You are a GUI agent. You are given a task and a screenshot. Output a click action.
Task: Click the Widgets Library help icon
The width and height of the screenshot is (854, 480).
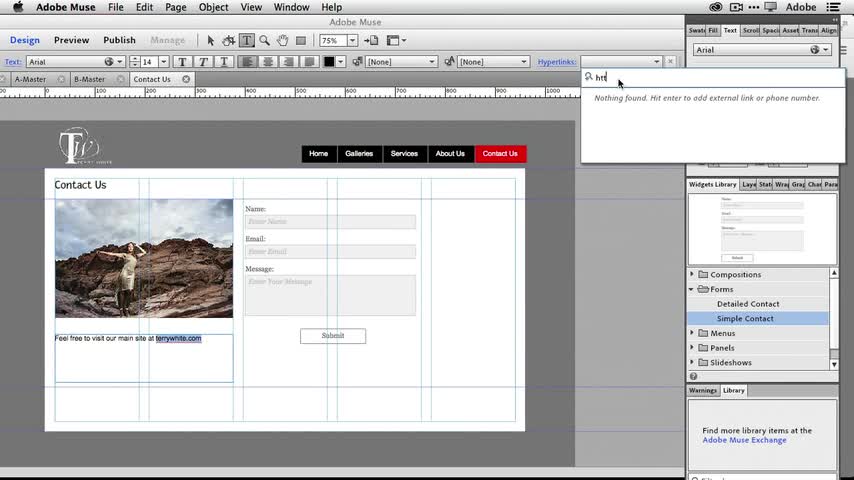pos(693,376)
